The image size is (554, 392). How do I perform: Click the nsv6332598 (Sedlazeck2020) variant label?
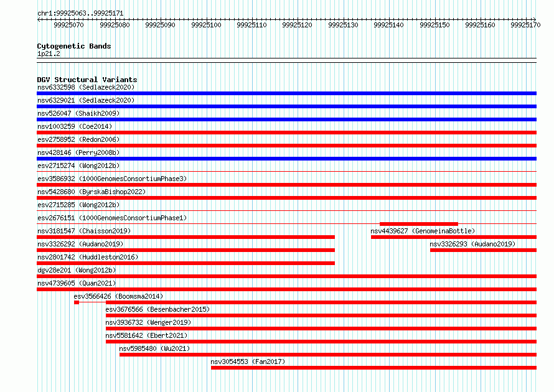86,87
